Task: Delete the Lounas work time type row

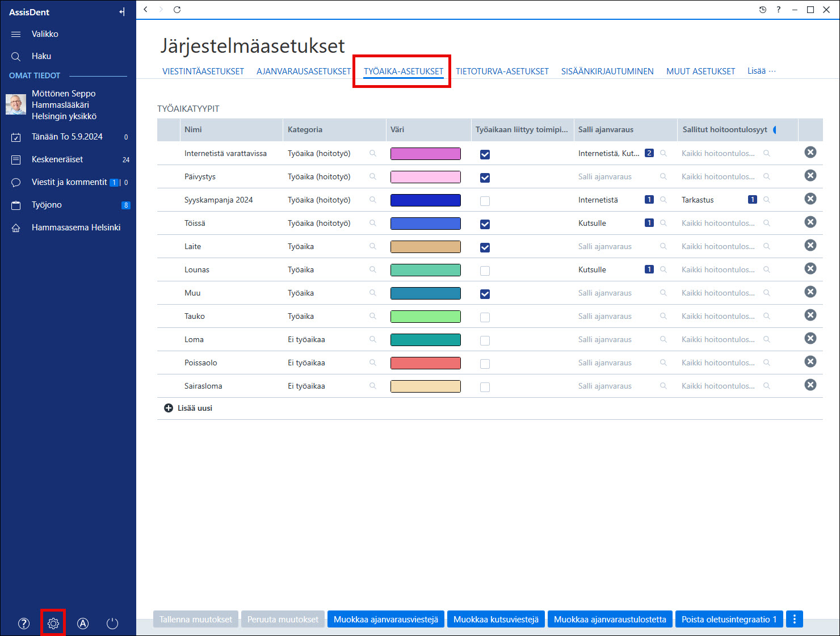Action: 810,268
